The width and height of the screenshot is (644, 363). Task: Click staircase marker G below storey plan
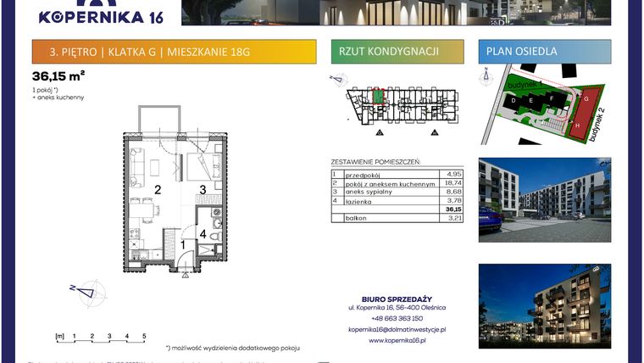(x=379, y=132)
